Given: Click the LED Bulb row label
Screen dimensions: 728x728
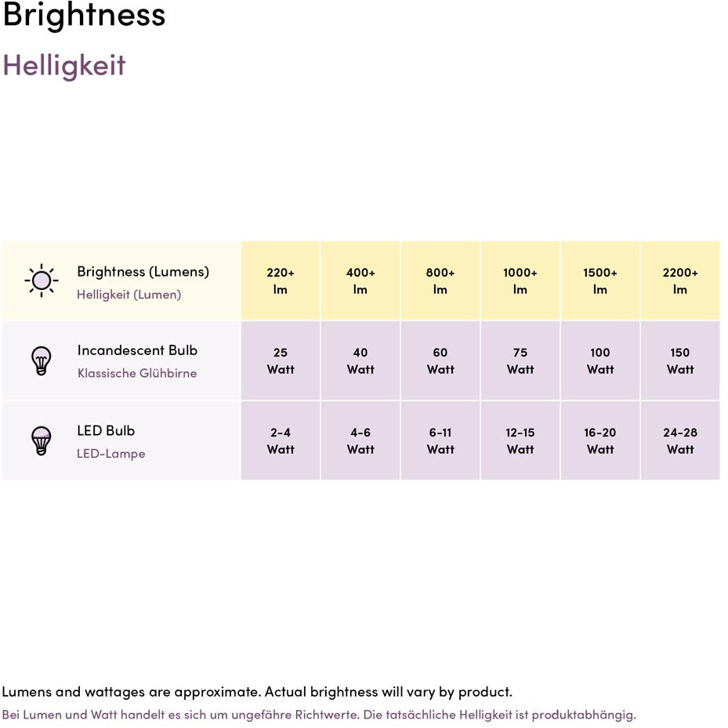Looking at the screenshot, I should pos(106,430).
